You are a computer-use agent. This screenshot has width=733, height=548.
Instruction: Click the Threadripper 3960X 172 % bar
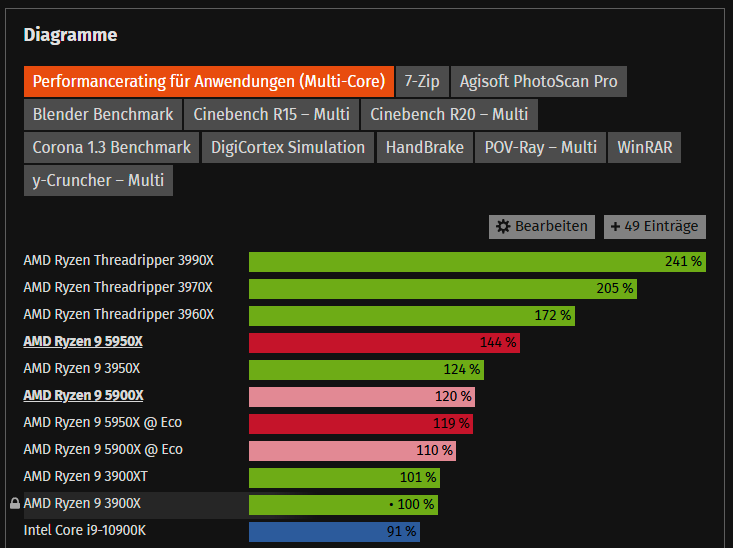pos(412,316)
